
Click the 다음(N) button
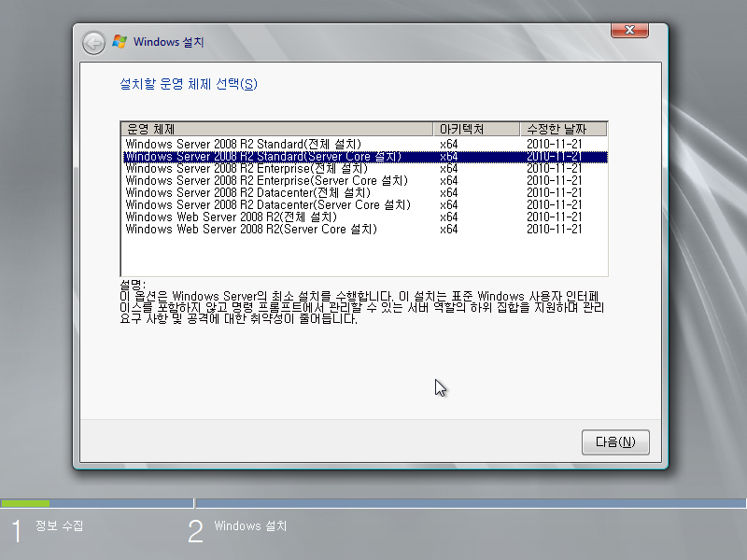click(615, 441)
